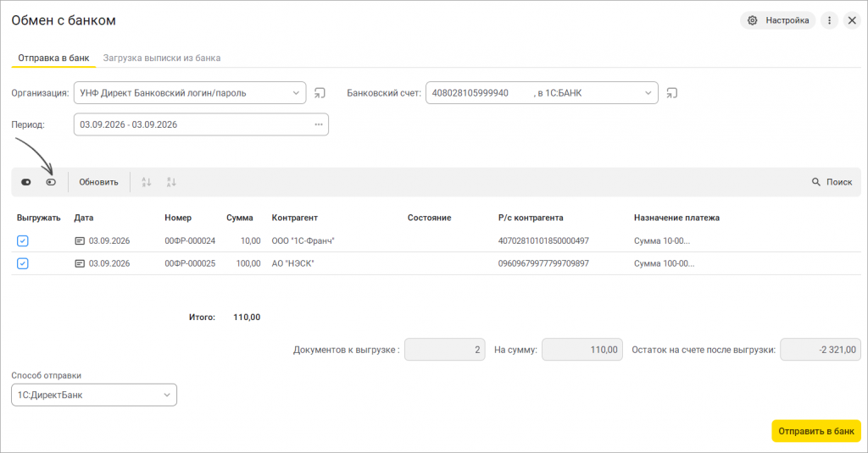868x453 pixels.
Task: Click the Поиск search button
Action: pyautogui.click(x=832, y=182)
